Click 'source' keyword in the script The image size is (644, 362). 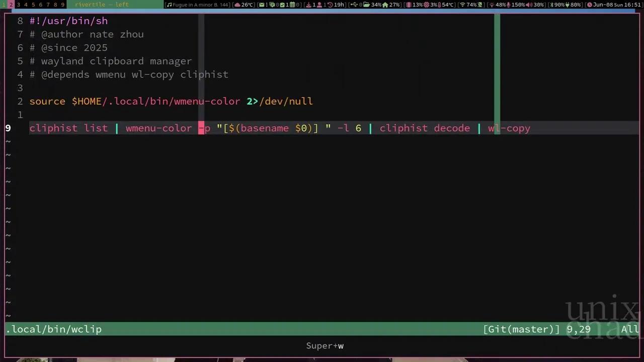[47, 102]
